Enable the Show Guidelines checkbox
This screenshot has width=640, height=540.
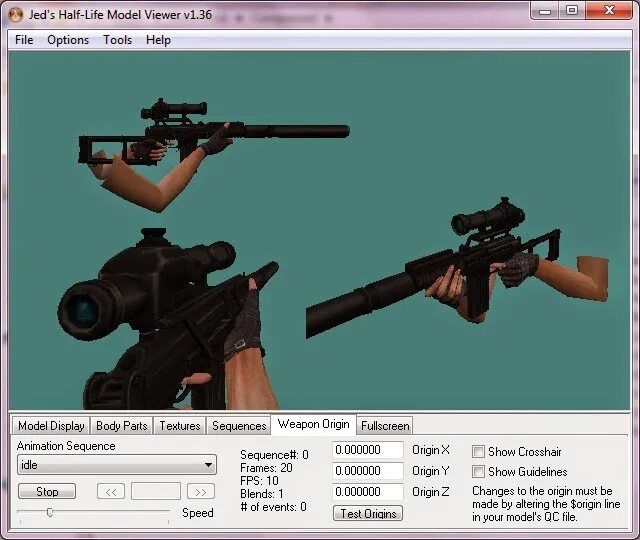(478, 472)
